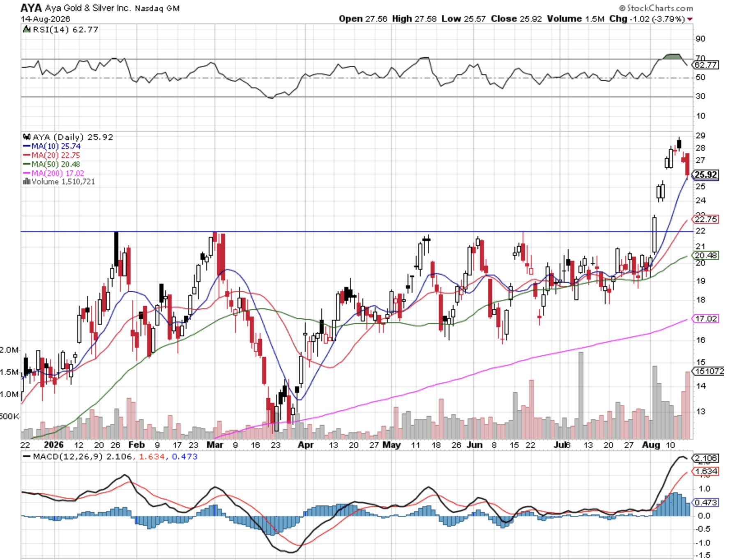Image resolution: width=742 pixels, height=560 pixels.
Task: Click the chart date 14-Aug-2026
Action: point(46,19)
